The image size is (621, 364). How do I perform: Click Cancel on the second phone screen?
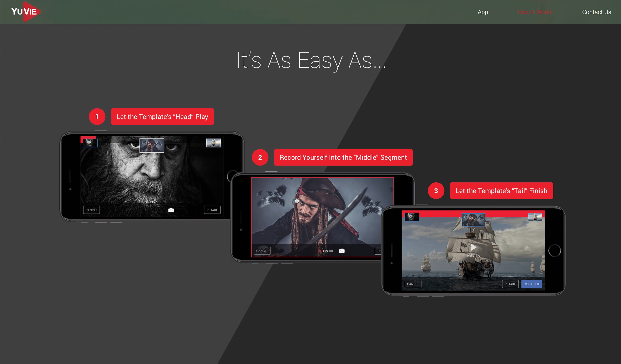262,251
